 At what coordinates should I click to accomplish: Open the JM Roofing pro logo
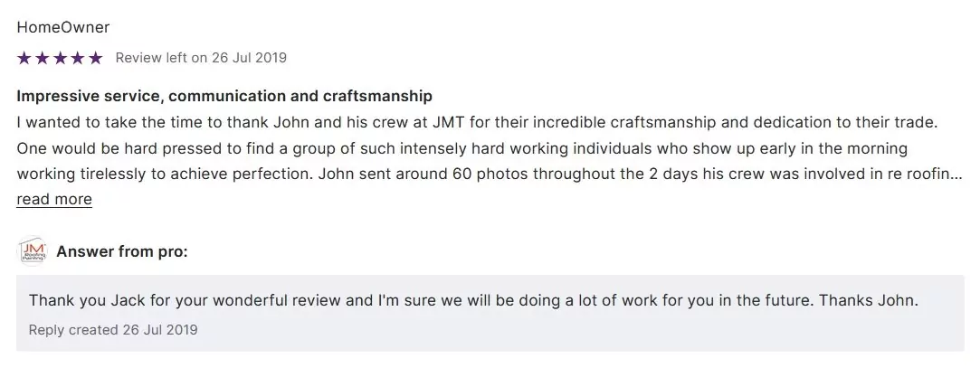point(33,251)
